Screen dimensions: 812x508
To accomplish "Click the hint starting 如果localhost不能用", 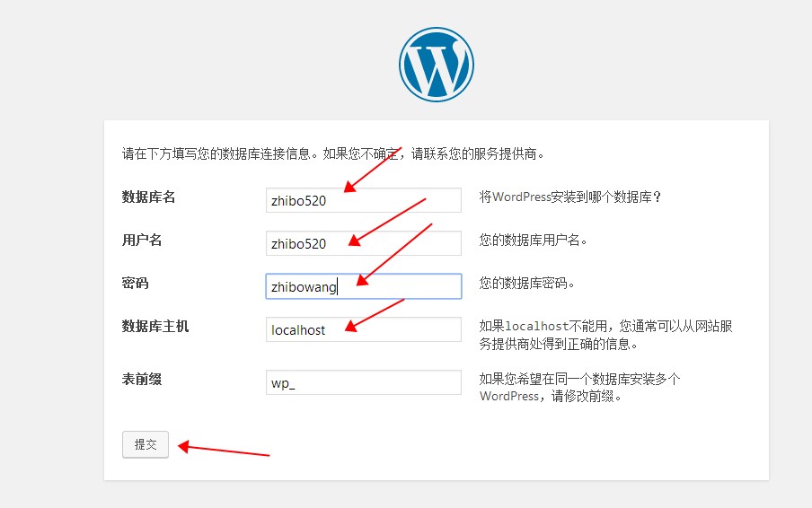I will 606,335.
